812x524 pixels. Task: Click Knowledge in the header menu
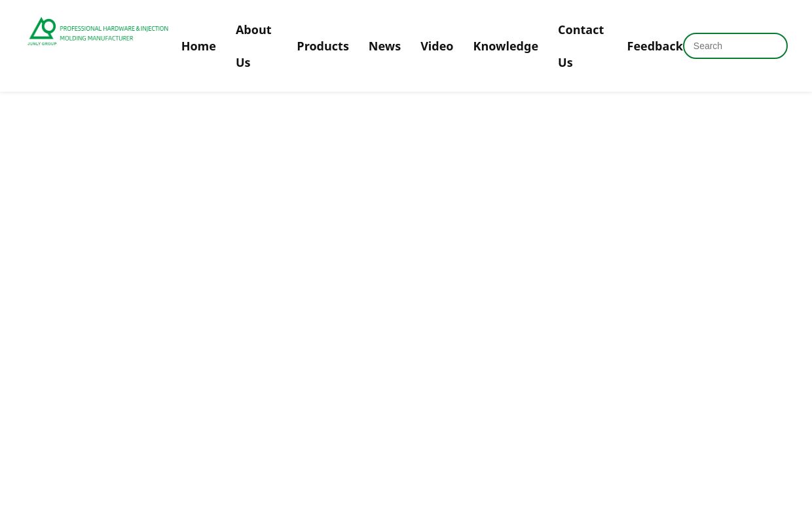506,46
